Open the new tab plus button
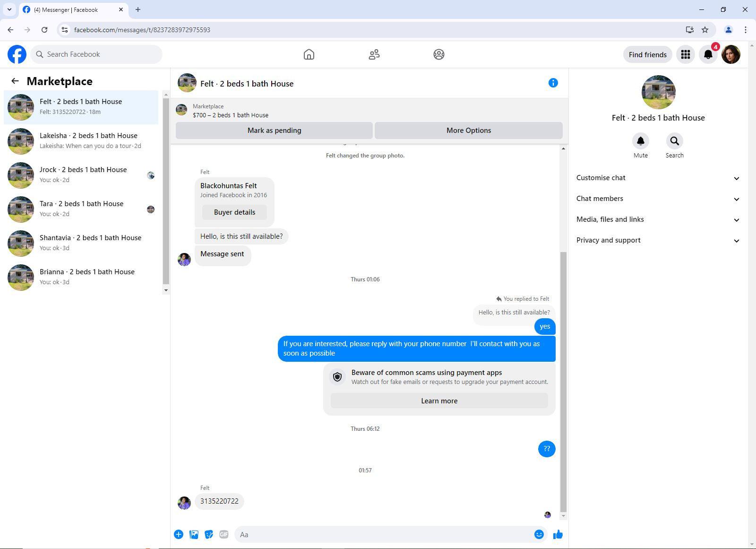Viewport: 756px width, 549px height. click(x=138, y=9)
